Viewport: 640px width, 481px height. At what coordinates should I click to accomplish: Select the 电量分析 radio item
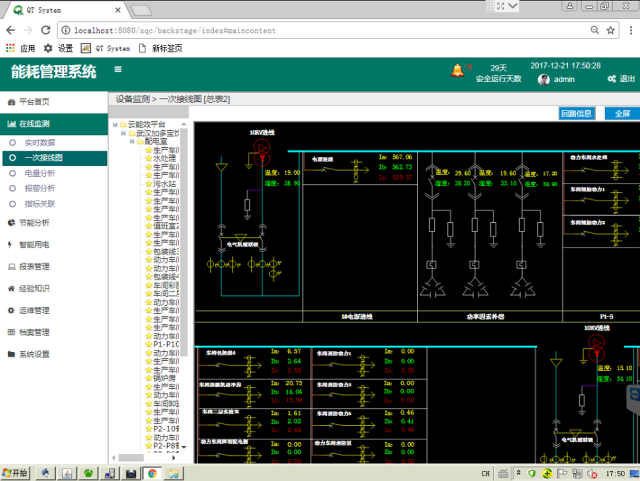(x=41, y=173)
